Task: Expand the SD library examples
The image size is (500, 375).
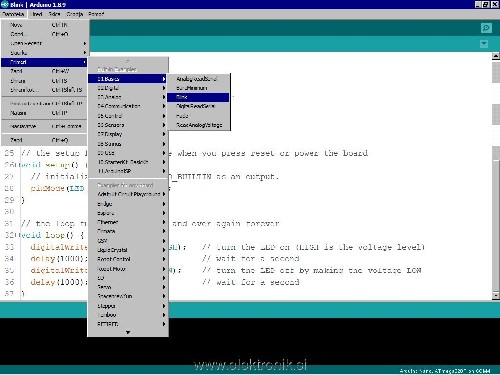Action: pyautogui.click(x=128, y=278)
